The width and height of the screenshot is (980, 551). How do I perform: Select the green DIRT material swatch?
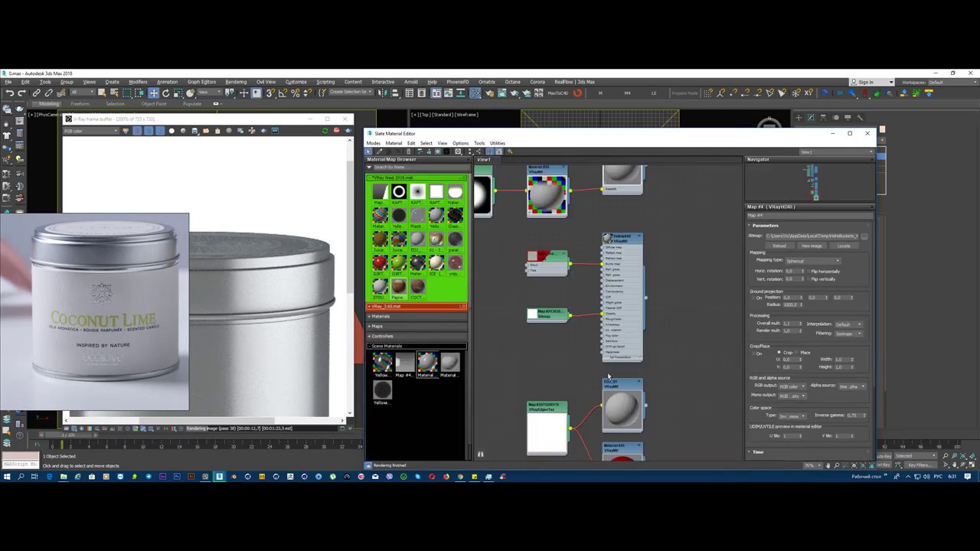(x=398, y=264)
